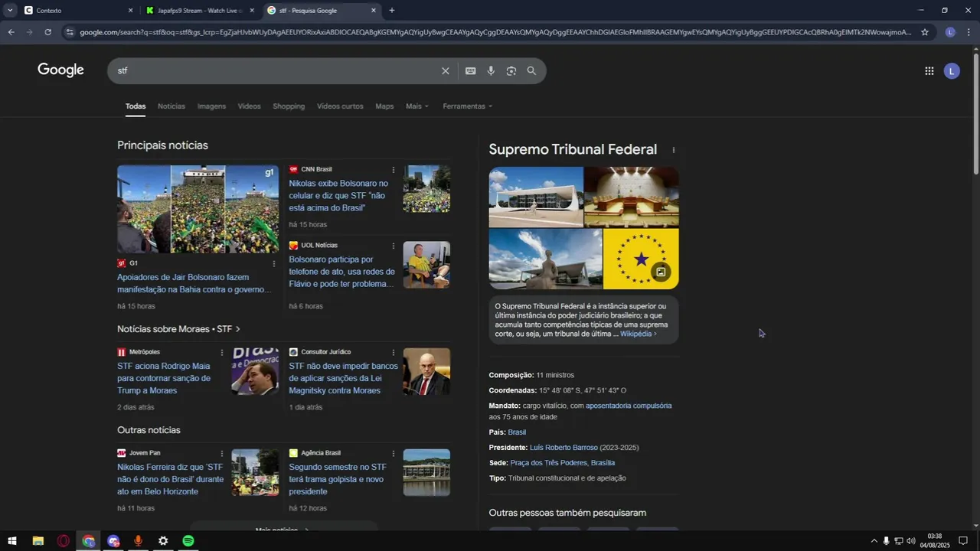Go to the Google logo homepage
This screenshot has width=980, height=551.
point(60,70)
